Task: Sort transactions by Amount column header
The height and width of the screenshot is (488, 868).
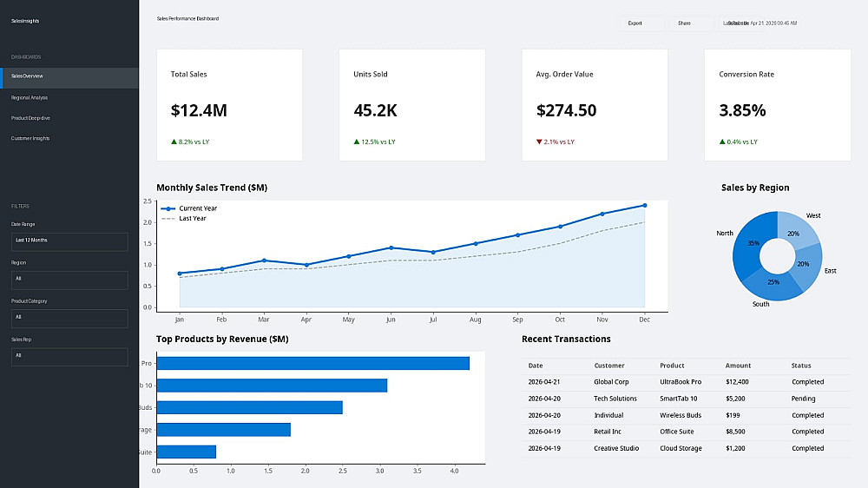Action: (738, 366)
